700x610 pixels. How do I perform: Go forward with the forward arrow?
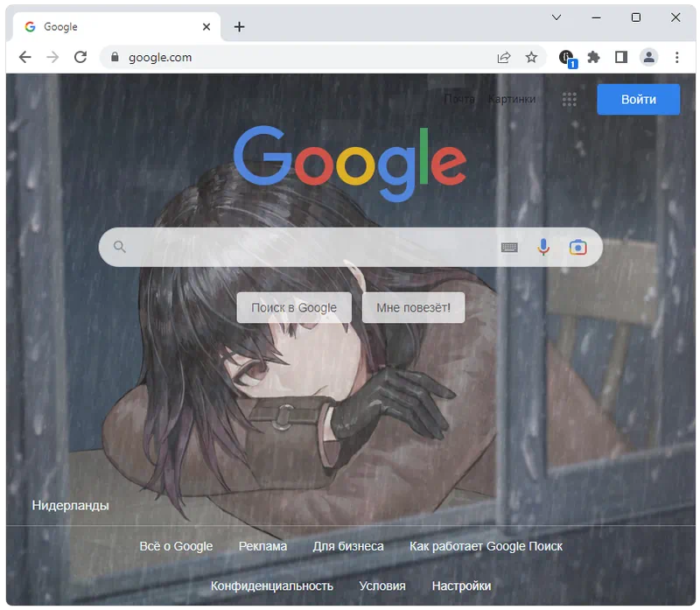pos(52,57)
